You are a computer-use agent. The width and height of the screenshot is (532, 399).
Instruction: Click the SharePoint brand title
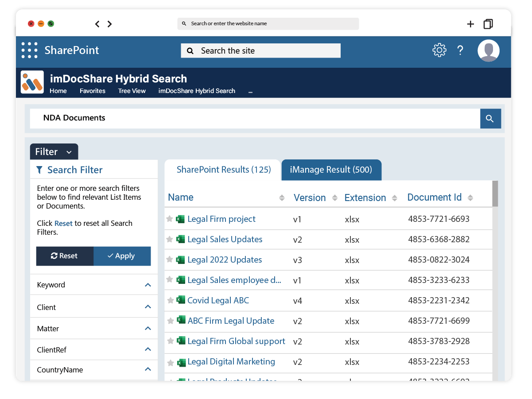pos(72,50)
